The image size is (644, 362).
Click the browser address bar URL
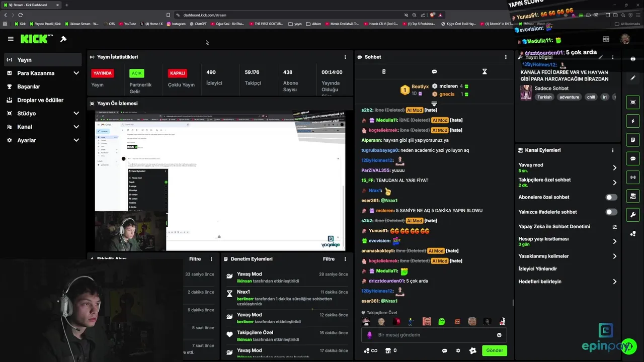pos(205,15)
